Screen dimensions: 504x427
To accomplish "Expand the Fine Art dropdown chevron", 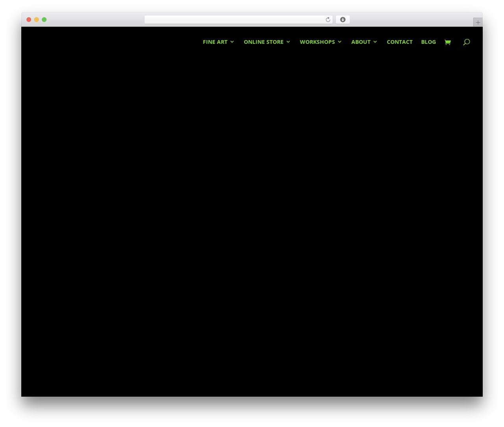I will pos(232,42).
